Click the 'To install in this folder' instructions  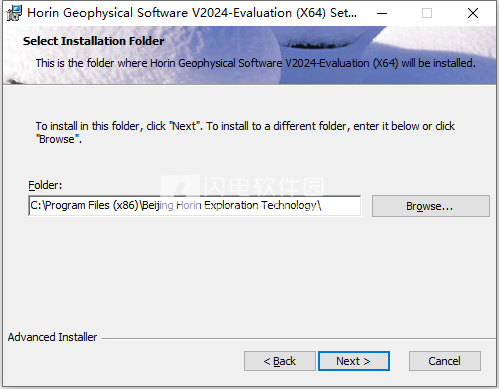point(245,132)
